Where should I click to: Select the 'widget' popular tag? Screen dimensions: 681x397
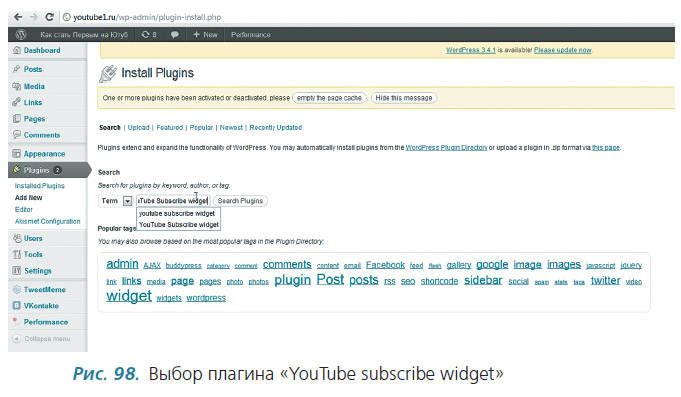[129, 296]
